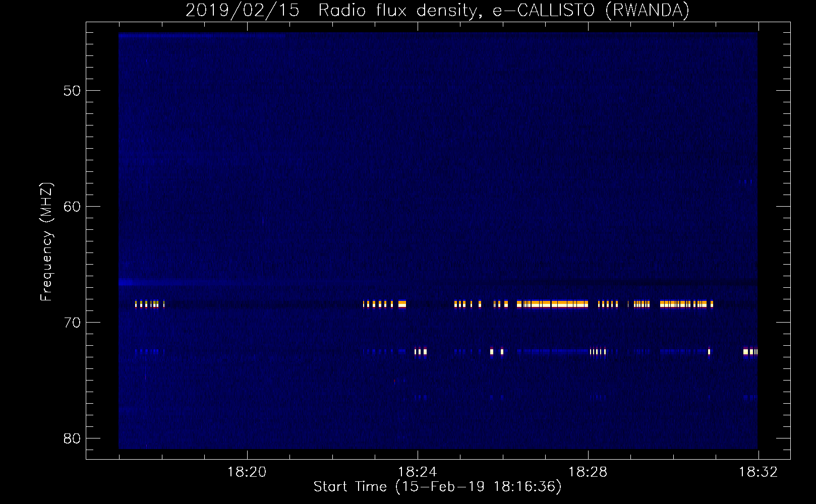Click the 80 frequency tick label

[72, 438]
